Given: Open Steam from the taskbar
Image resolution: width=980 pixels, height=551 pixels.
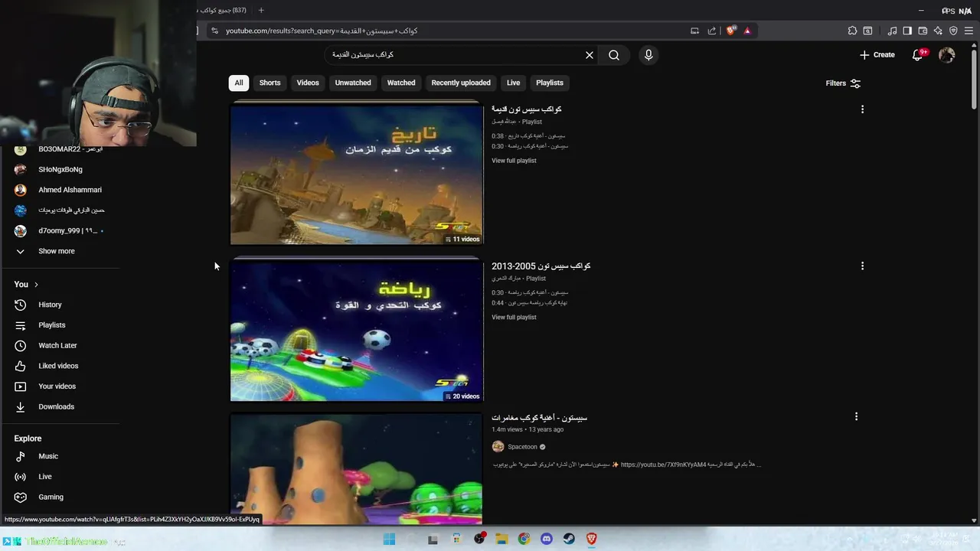Looking at the screenshot, I should point(569,539).
